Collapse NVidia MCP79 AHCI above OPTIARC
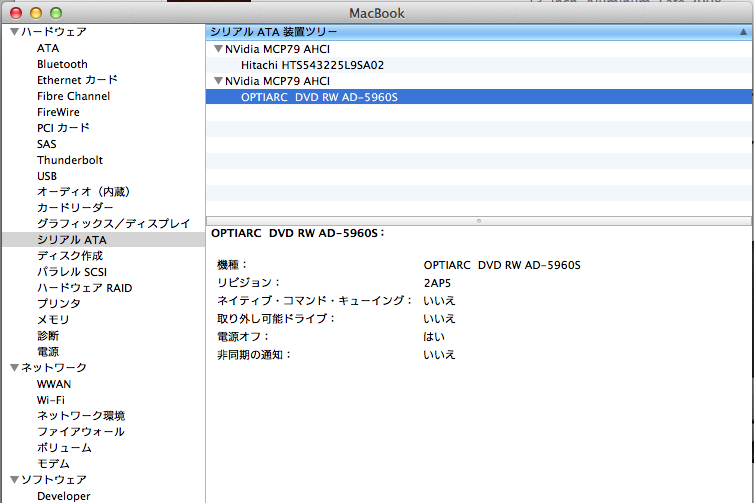This screenshot has height=503, width=754. 218,81
